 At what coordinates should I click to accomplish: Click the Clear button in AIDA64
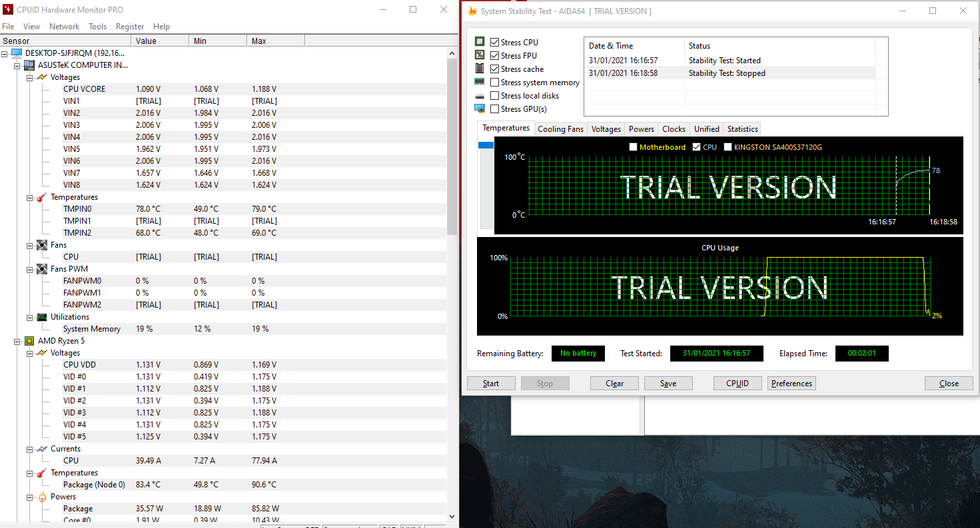[x=614, y=384]
